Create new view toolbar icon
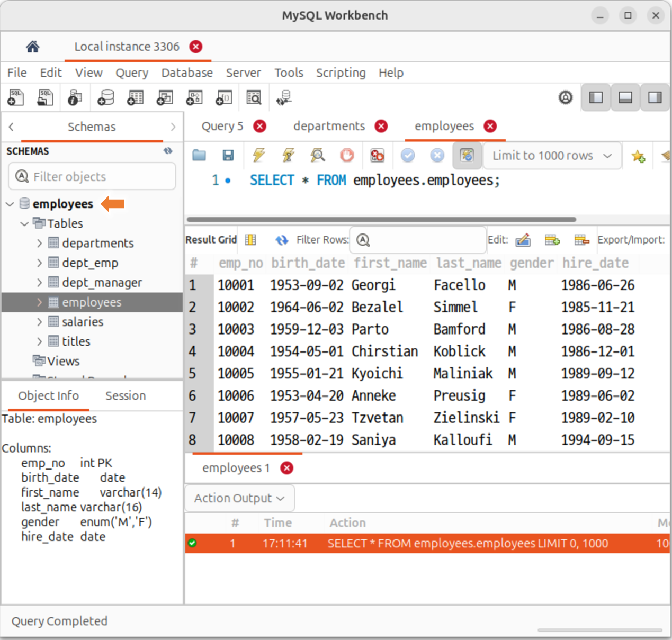The width and height of the screenshot is (672, 640). pyautogui.click(x=165, y=97)
